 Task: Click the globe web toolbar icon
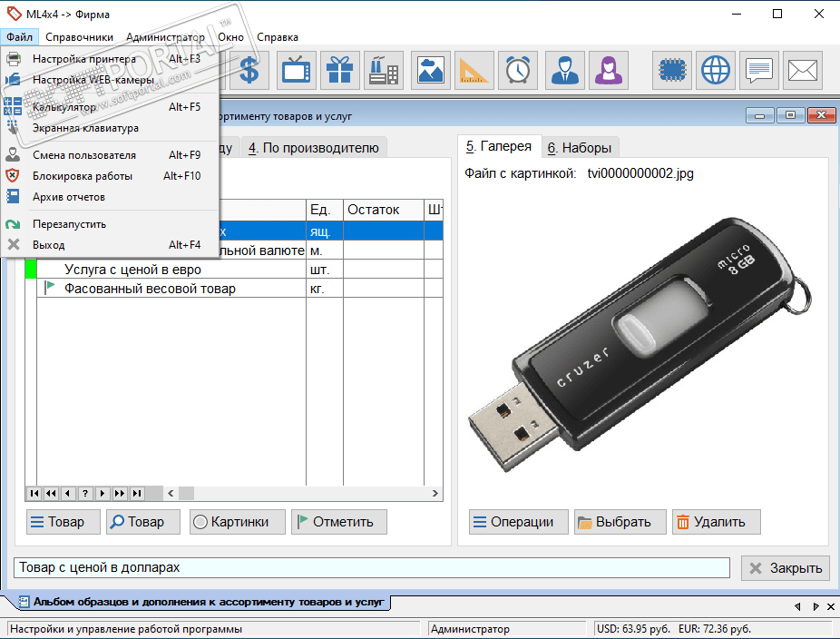pos(716,70)
